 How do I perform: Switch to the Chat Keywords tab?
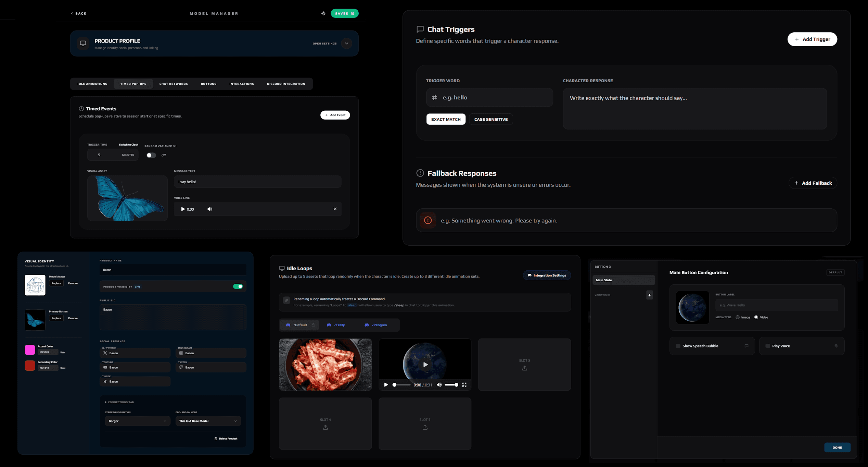point(174,84)
